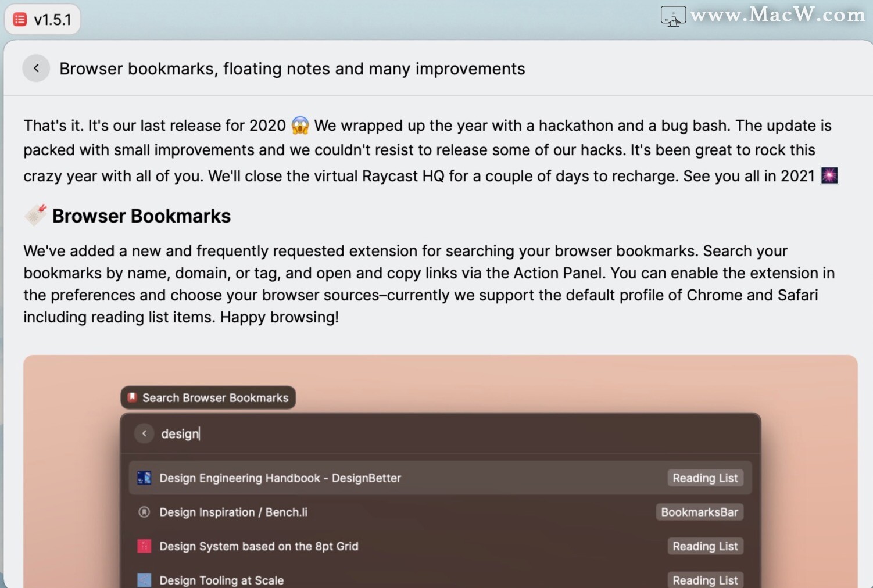This screenshot has height=588, width=873.
Task: Click Reading List tag on Design Engineering Handbook
Action: point(705,478)
